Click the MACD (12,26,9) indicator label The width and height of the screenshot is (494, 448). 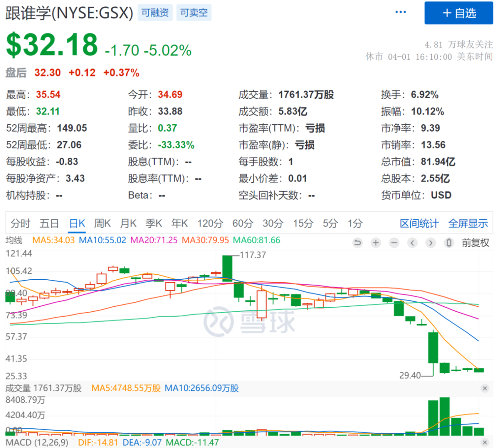(x=37, y=443)
